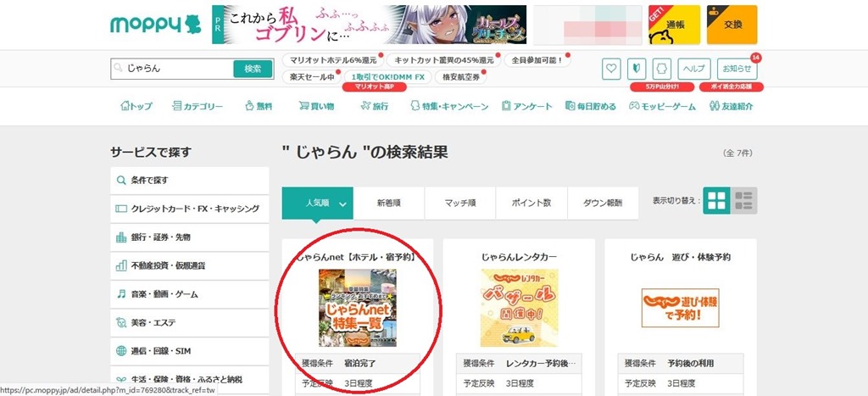The height and width of the screenshot is (396, 868).
Task: Click the 検索 search button
Action: tap(253, 69)
